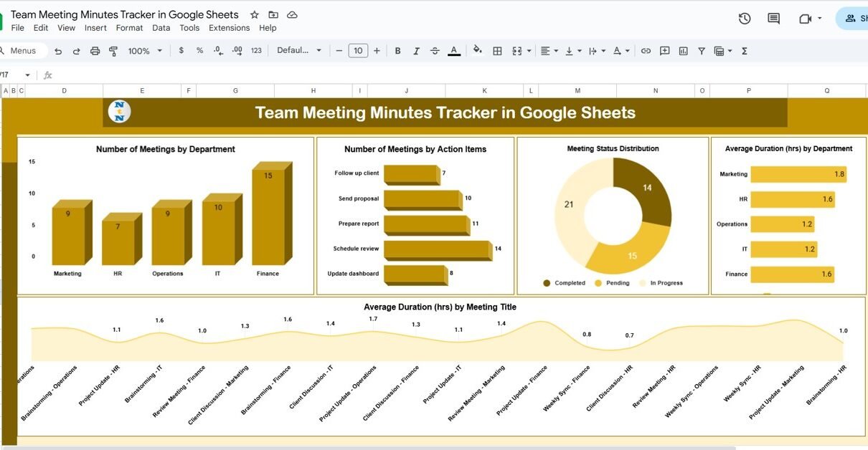Toggle italic formatting

pos(416,51)
